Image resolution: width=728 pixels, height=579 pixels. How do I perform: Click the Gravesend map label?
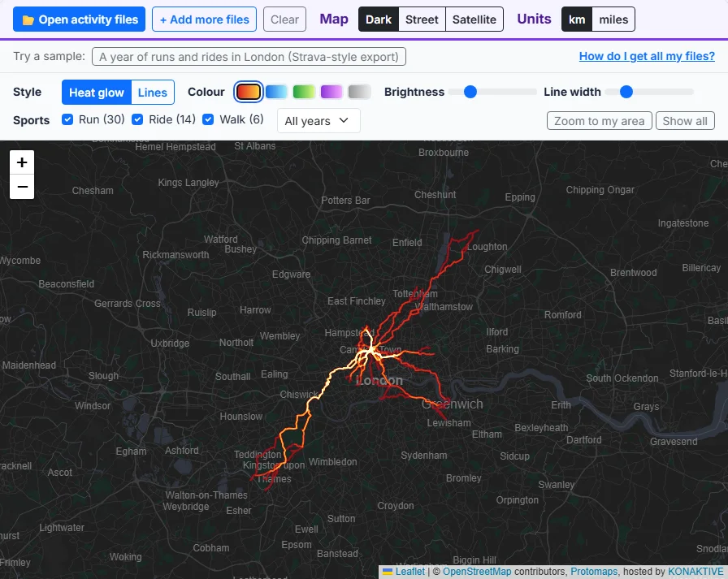coord(674,442)
